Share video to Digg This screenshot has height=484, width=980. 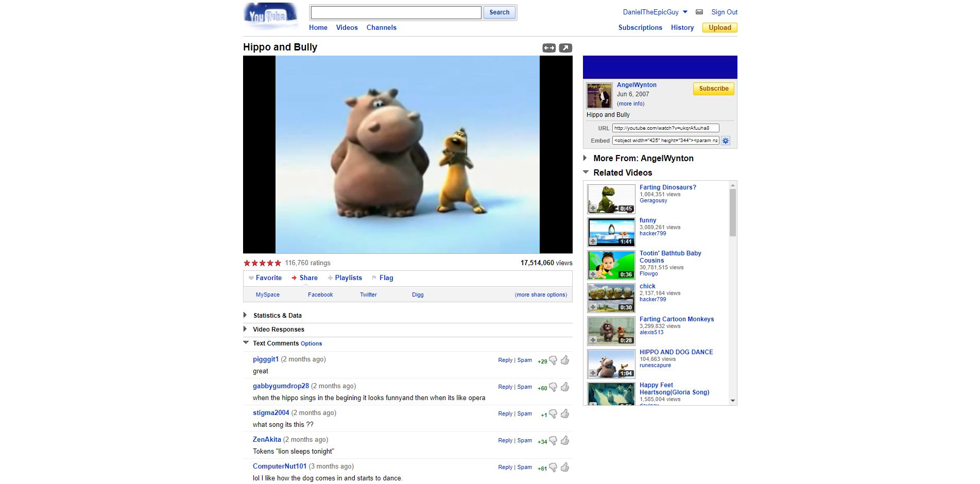pos(418,295)
